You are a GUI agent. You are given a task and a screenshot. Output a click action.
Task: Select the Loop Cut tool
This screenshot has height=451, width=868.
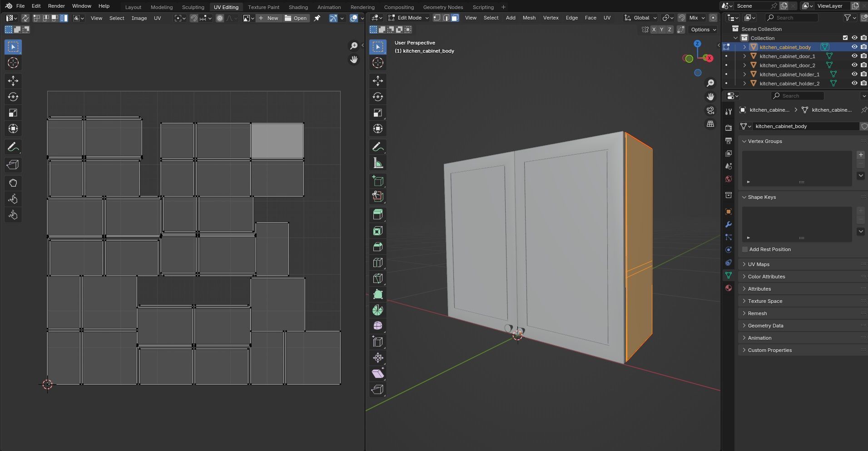click(x=378, y=263)
